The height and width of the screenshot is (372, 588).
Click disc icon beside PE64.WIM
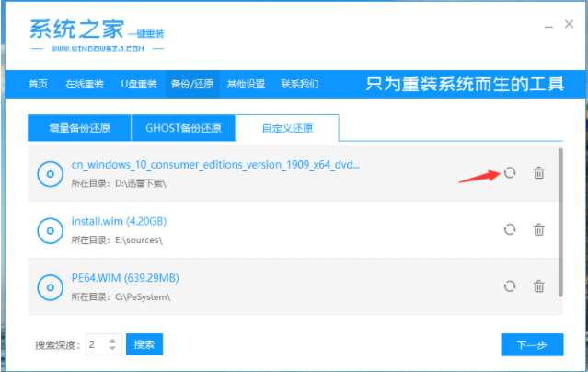tap(49, 287)
